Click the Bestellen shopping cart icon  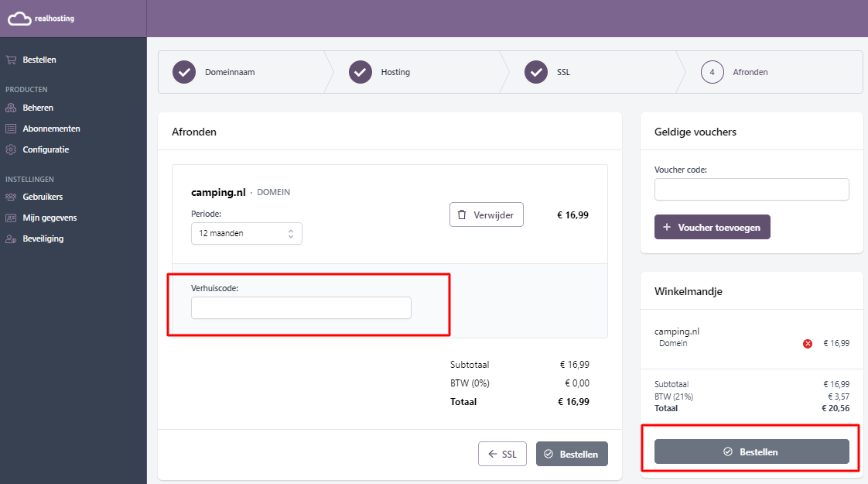click(x=11, y=60)
